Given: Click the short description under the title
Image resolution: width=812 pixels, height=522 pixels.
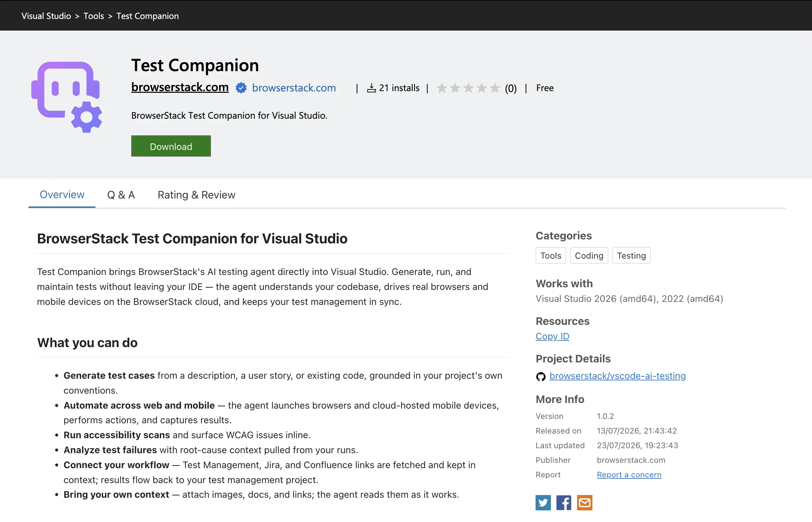Looking at the screenshot, I should click(x=229, y=116).
